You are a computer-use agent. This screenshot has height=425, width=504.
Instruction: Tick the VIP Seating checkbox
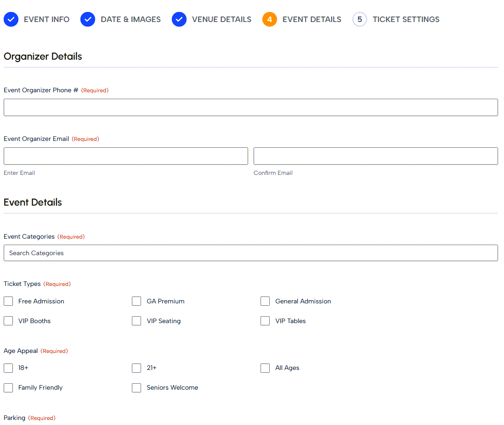coord(136,321)
